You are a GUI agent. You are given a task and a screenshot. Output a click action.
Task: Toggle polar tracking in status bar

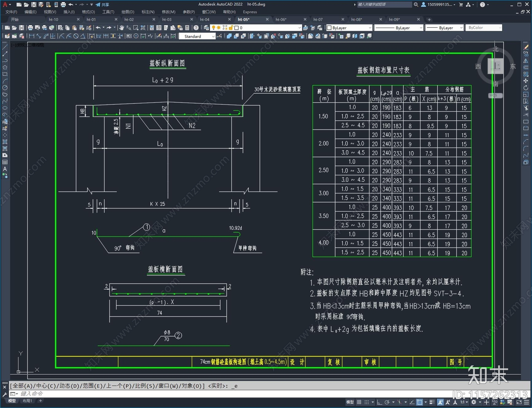(387, 402)
